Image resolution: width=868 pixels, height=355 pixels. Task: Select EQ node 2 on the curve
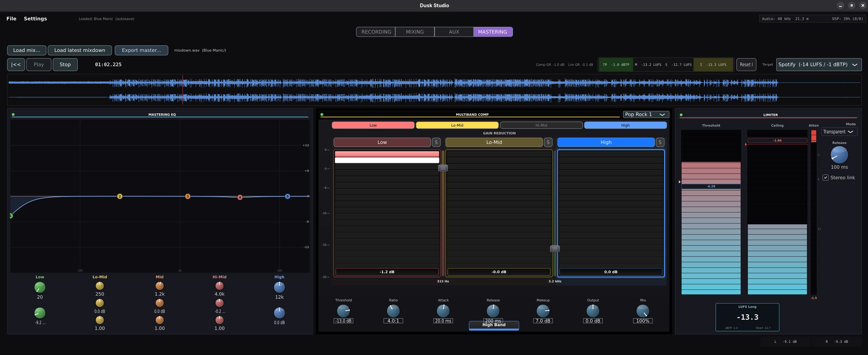[120, 196]
